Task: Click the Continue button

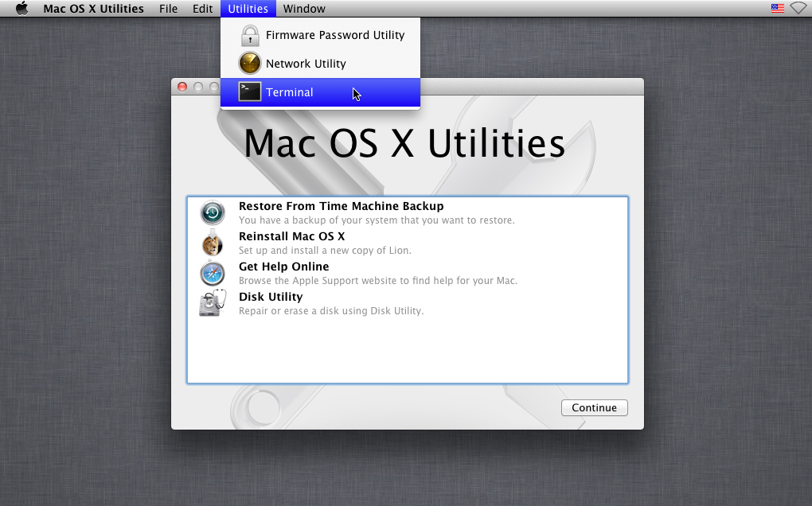Action: pyautogui.click(x=595, y=407)
